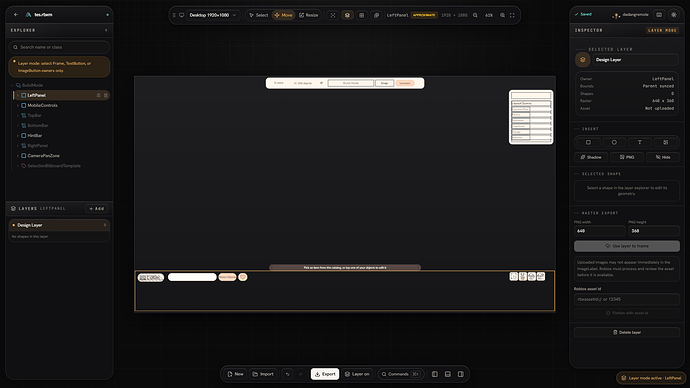The height and width of the screenshot is (388, 690).
Task: Click the duplicate icon on LeftPanel row
Action: coord(99,95)
